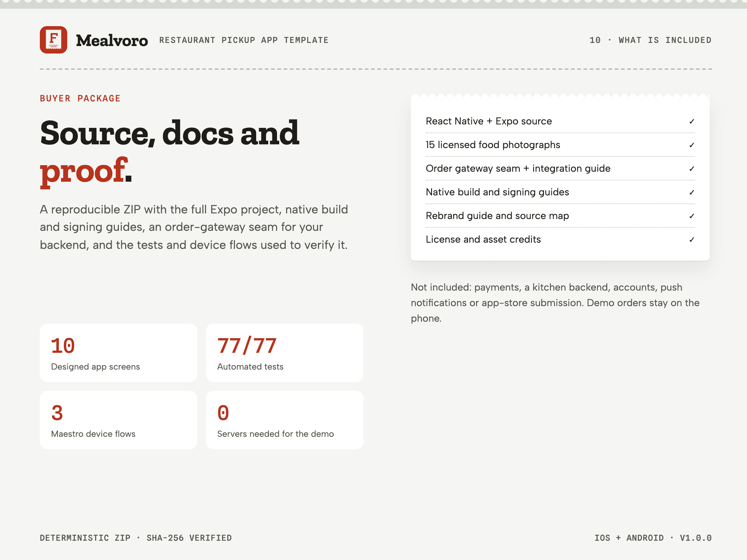Click the checkmark beside React Native + Expo source

point(692,121)
